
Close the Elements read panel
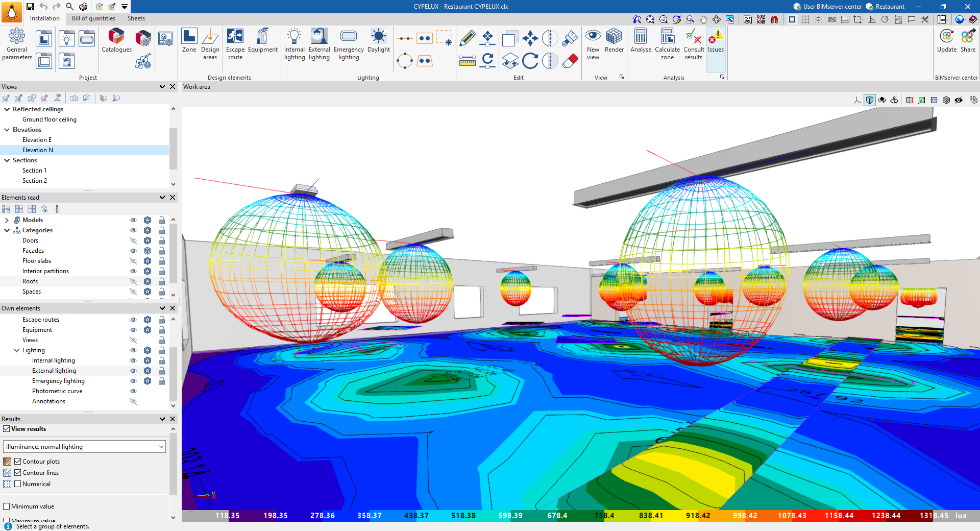(x=173, y=198)
